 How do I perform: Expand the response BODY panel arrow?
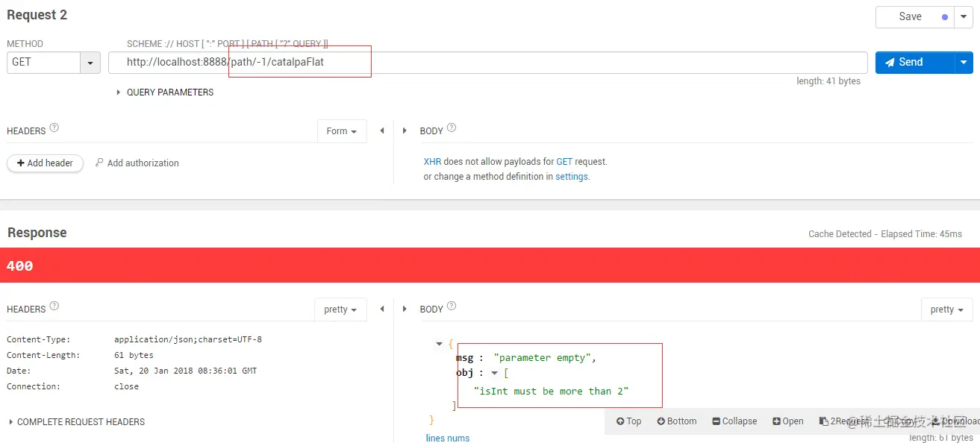tap(405, 309)
